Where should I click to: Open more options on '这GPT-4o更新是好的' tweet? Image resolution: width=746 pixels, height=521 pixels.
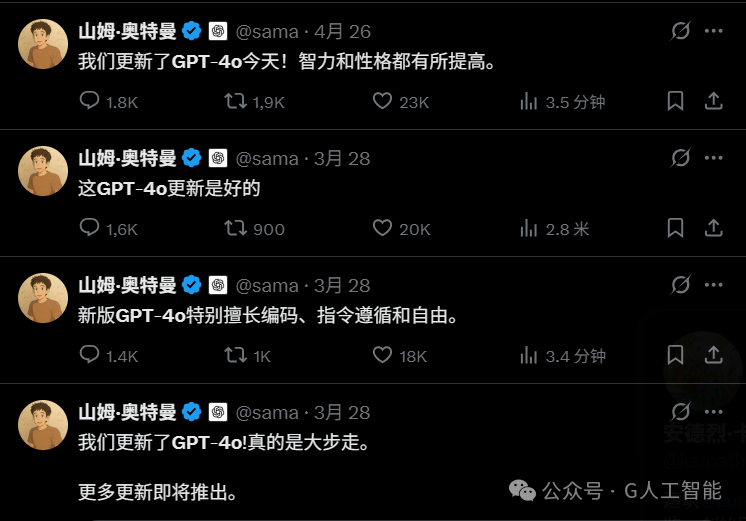714,158
